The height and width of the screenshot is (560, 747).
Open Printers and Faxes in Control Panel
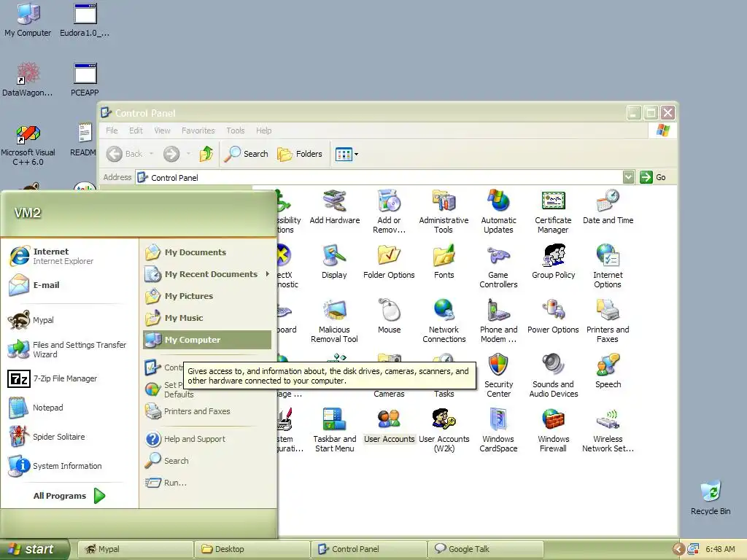(x=608, y=321)
